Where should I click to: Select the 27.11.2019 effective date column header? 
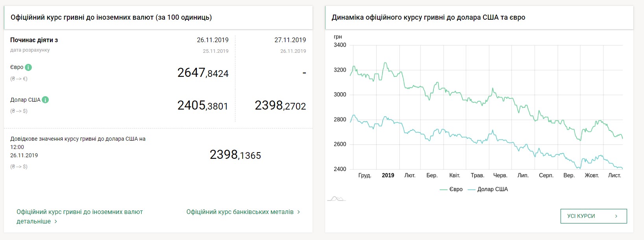click(x=290, y=40)
